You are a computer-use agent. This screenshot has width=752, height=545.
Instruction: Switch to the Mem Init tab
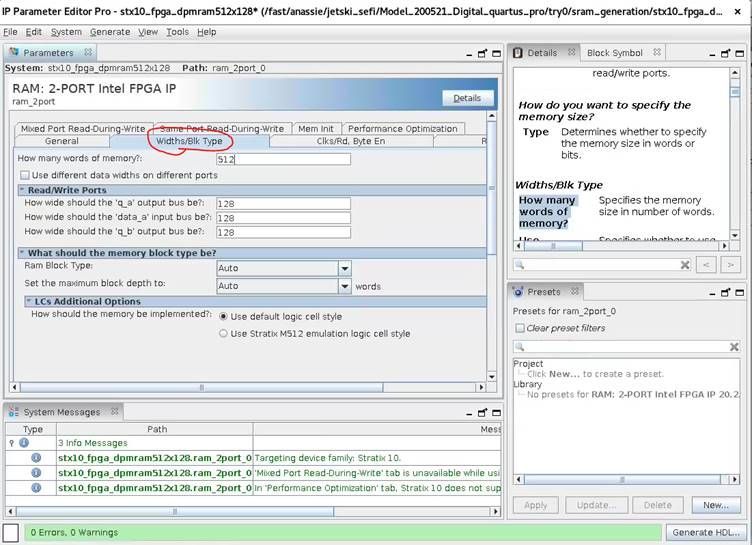click(x=315, y=129)
